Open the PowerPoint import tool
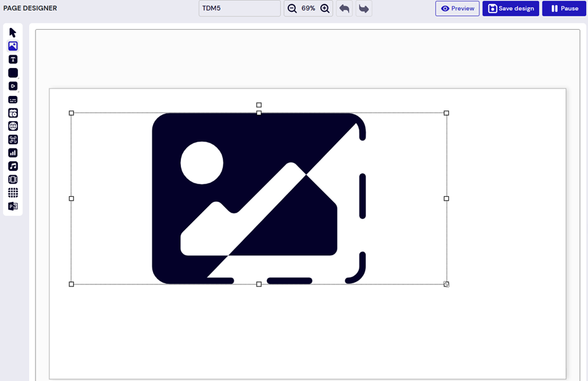Viewport: 588px width, 381px height. coord(13,206)
